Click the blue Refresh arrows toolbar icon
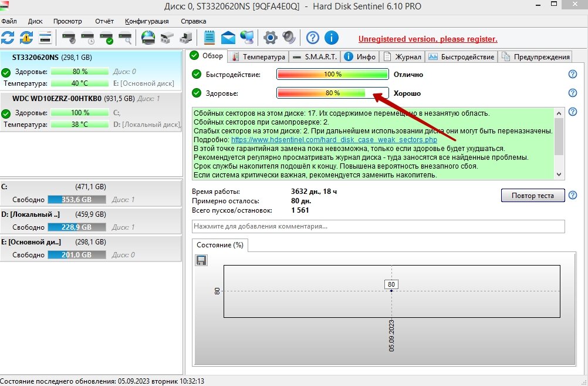 [8, 38]
